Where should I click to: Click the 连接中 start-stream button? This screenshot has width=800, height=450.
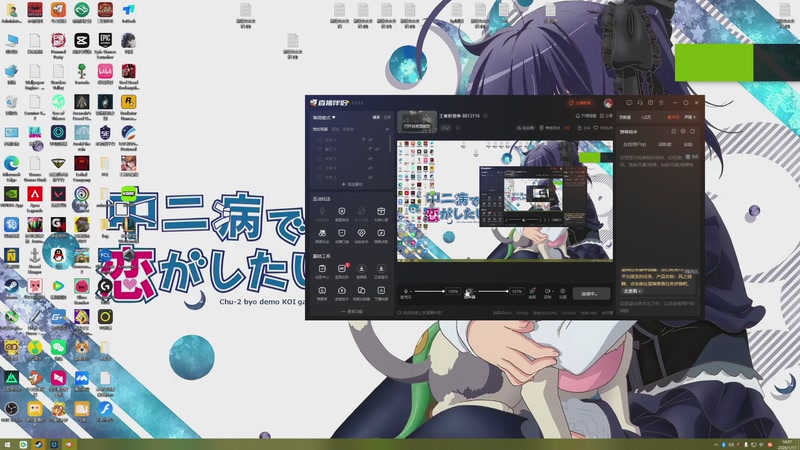[591, 293]
